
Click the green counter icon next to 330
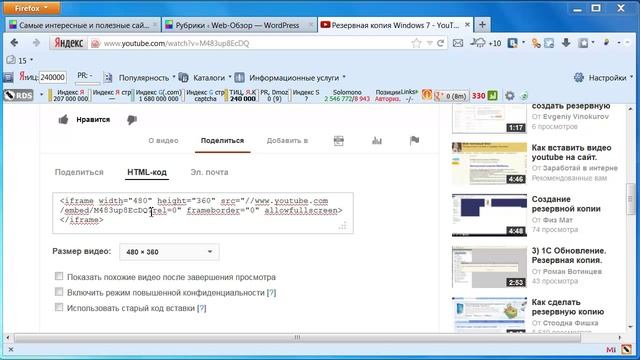click(x=493, y=96)
